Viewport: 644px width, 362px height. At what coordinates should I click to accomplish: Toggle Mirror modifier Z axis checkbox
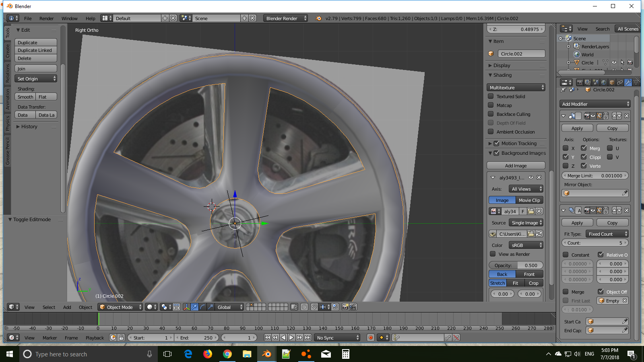(x=566, y=166)
